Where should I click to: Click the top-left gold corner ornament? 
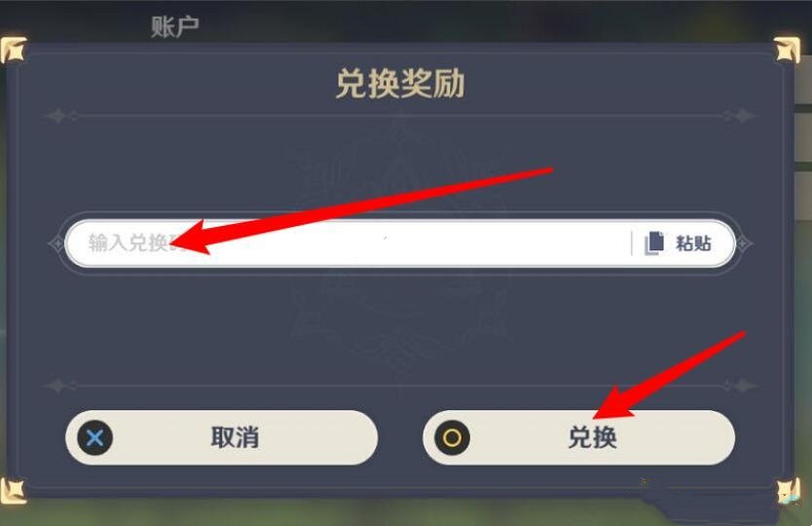pyautogui.click(x=13, y=50)
